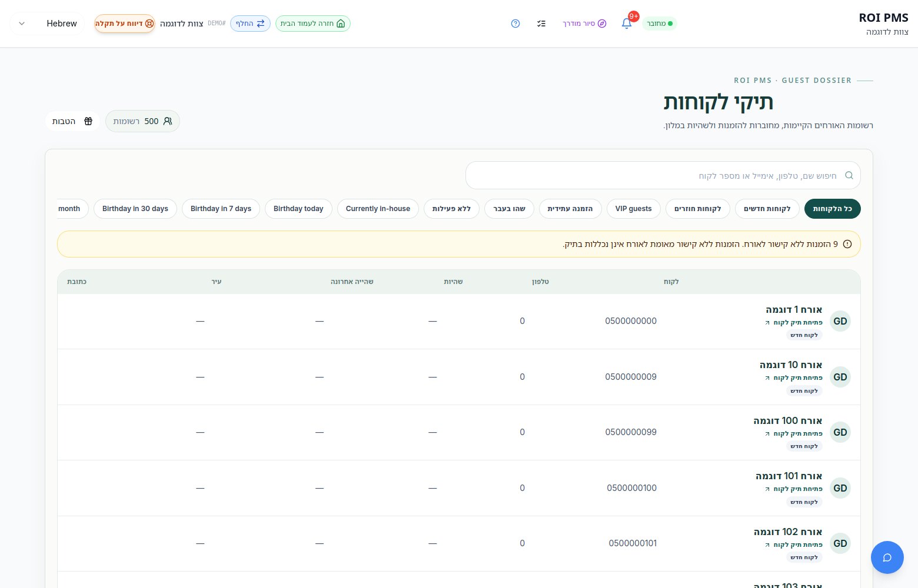Focus the customer search input field
Viewport: 918px width, 588px height.
click(x=663, y=175)
